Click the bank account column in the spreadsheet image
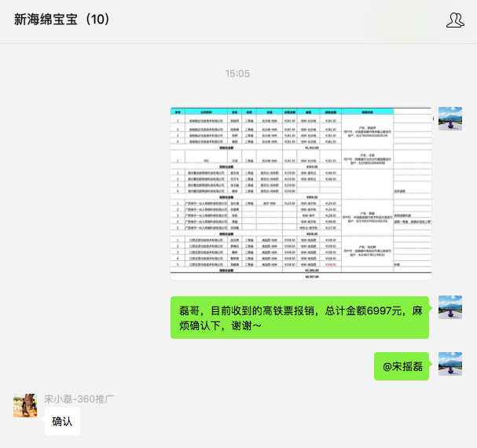Image resolution: width=477 pixels, height=448 pixels. pos(368,196)
